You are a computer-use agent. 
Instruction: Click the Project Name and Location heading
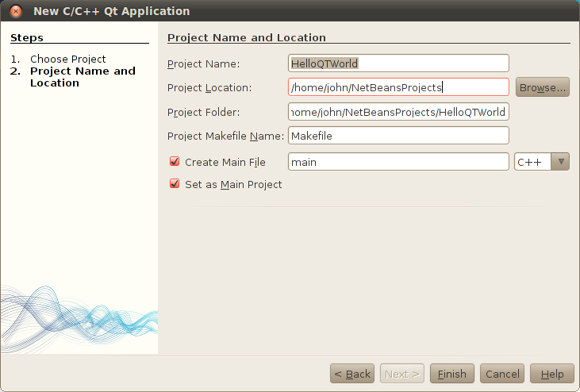(x=247, y=37)
